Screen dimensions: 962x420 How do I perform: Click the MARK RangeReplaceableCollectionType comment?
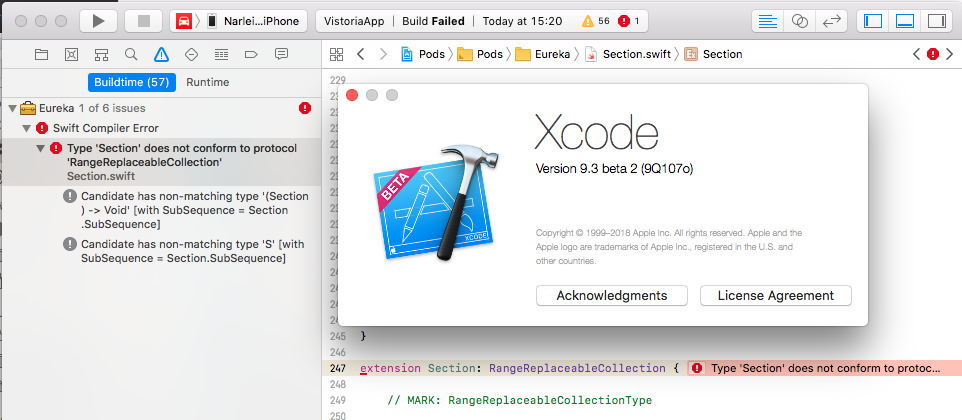click(x=520, y=400)
